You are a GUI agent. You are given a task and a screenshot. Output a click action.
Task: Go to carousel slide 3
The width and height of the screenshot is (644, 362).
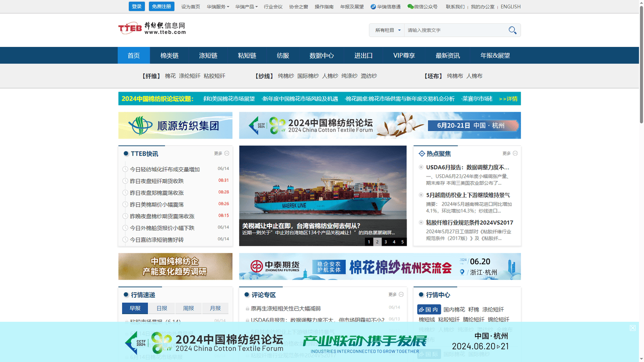pyautogui.click(x=386, y=242)
